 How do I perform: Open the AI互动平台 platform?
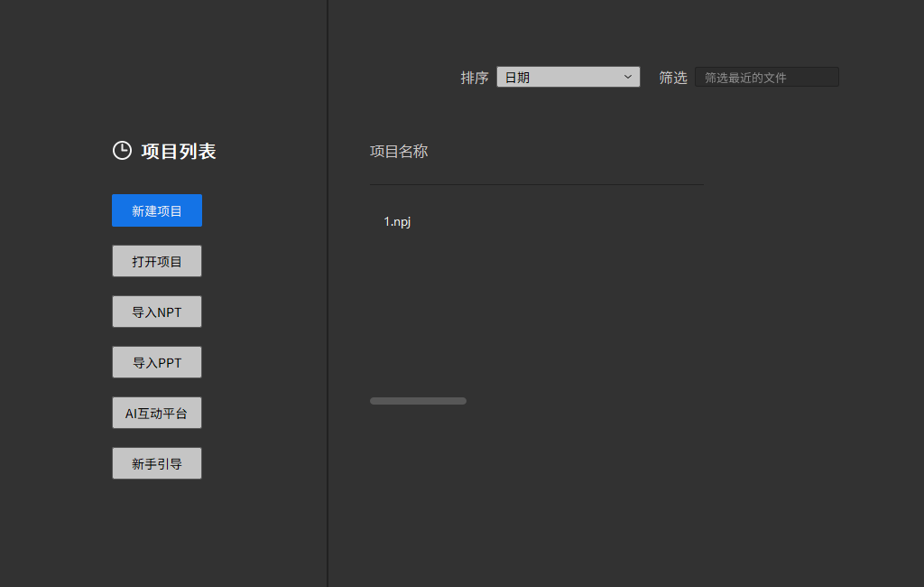click(x=156, y=413)
